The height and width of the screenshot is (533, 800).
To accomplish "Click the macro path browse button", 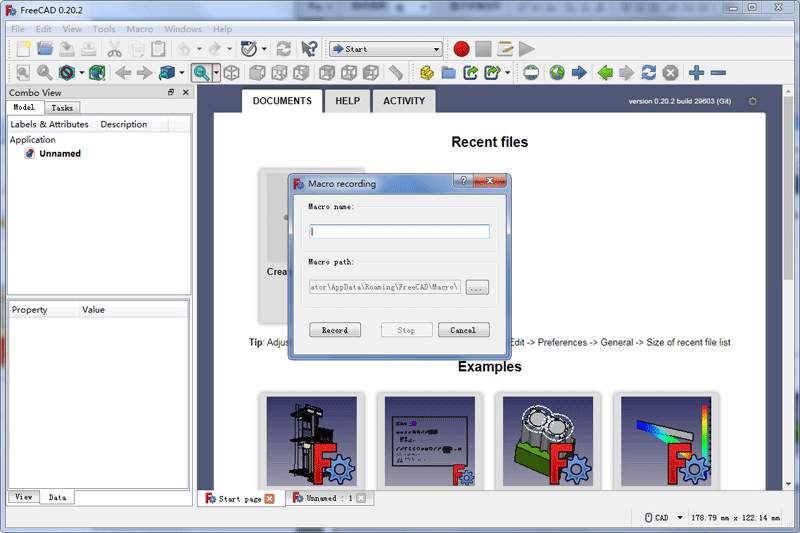I will click(478, 287).
